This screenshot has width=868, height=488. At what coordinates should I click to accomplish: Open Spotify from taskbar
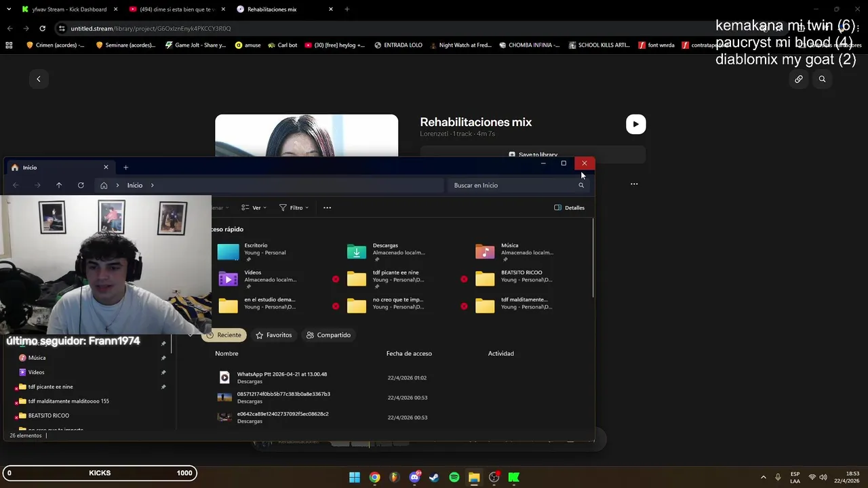point(454,477)
